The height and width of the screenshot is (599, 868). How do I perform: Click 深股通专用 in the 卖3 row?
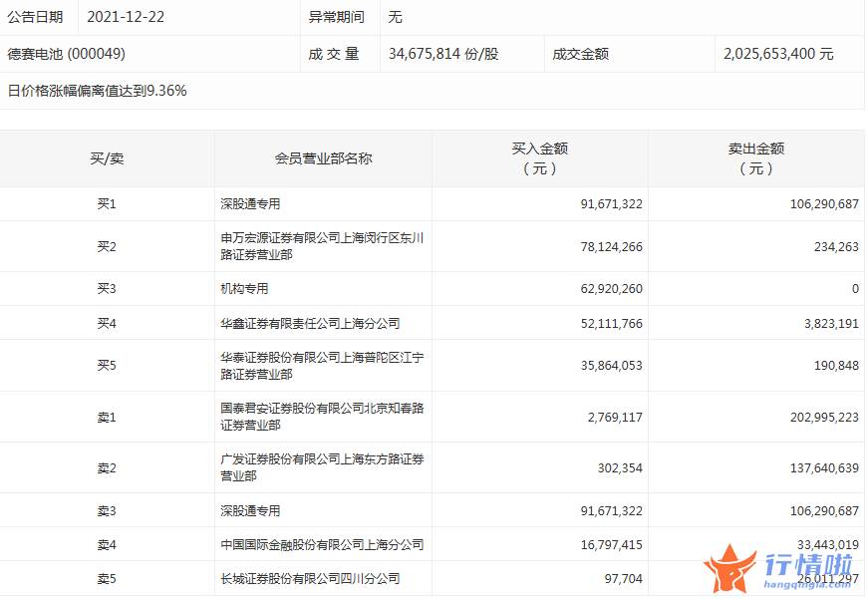(250, 511)
